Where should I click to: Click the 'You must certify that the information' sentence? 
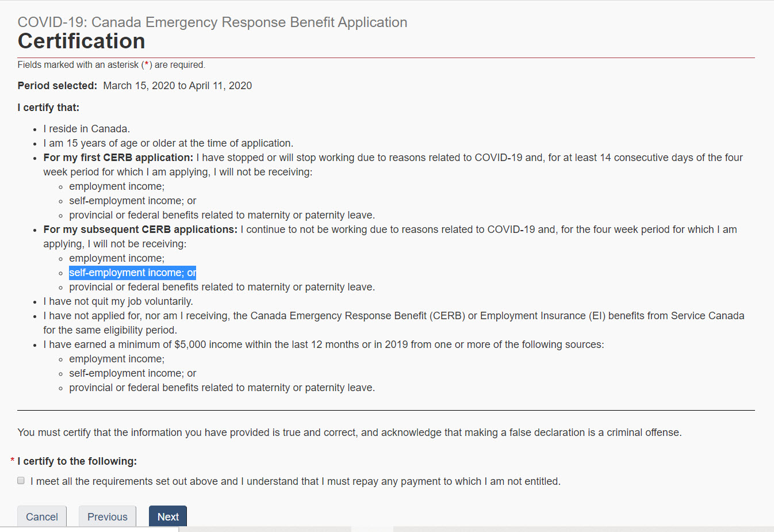[350, 433]
